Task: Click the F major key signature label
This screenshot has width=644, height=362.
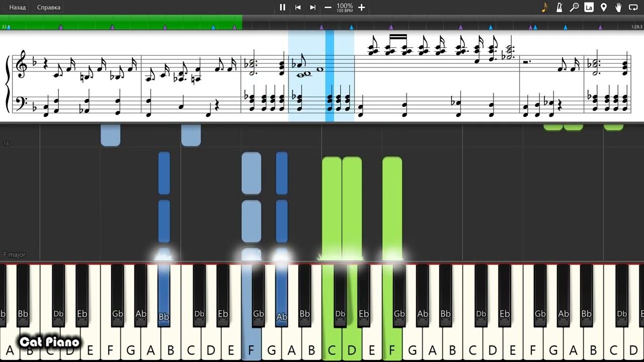Action: point(15,254)
